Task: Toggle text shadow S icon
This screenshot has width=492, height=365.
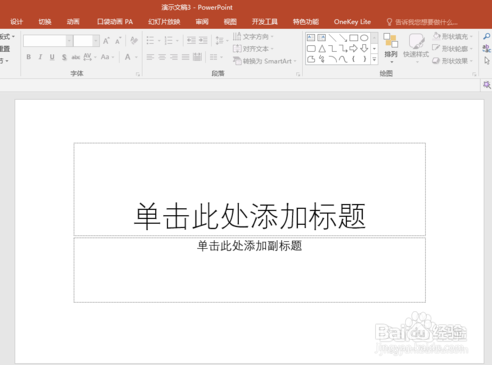Action: point(64,57)
